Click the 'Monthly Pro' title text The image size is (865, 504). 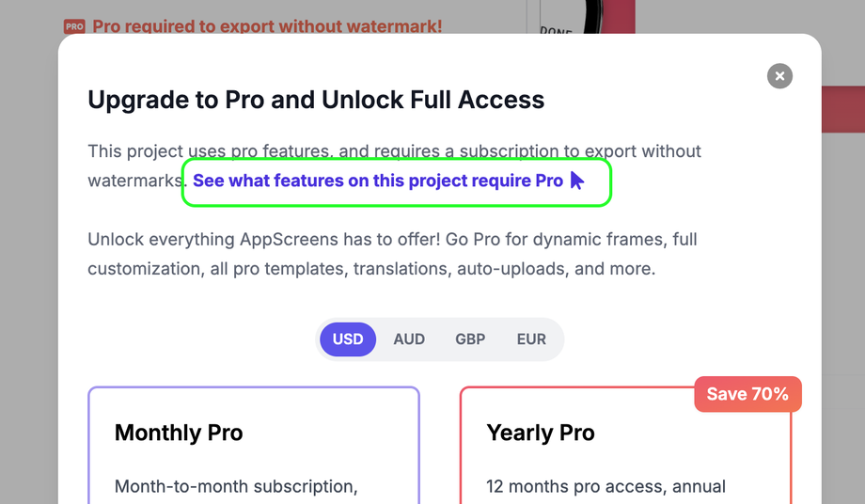point(179,433)
